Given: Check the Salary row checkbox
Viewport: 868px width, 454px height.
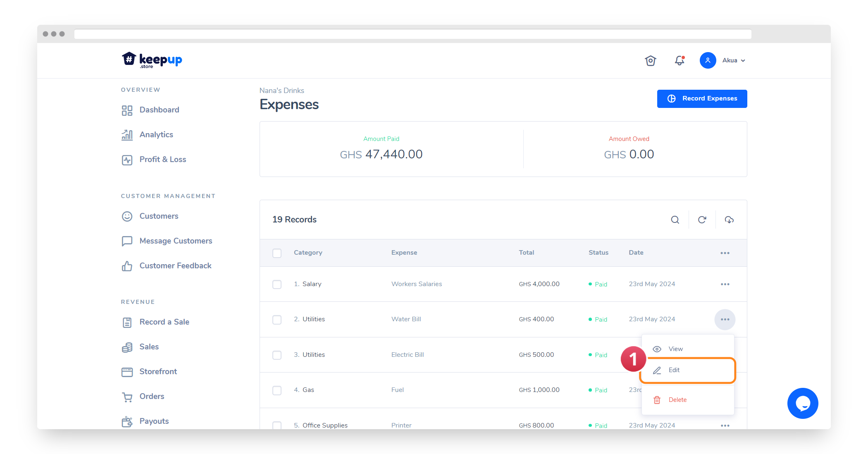Looking at the screenshot, I should pos(277,284).
